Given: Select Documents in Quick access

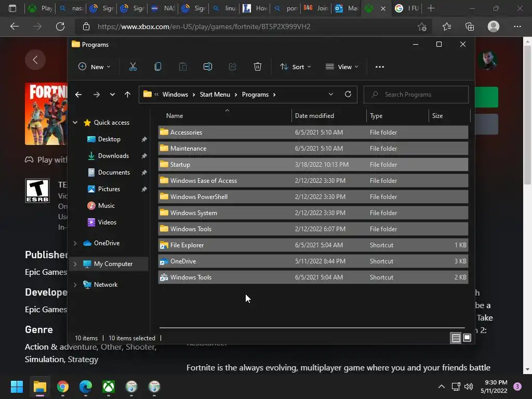Looking at the screenshot, I should pyautogui.click(x=114, y=172).
